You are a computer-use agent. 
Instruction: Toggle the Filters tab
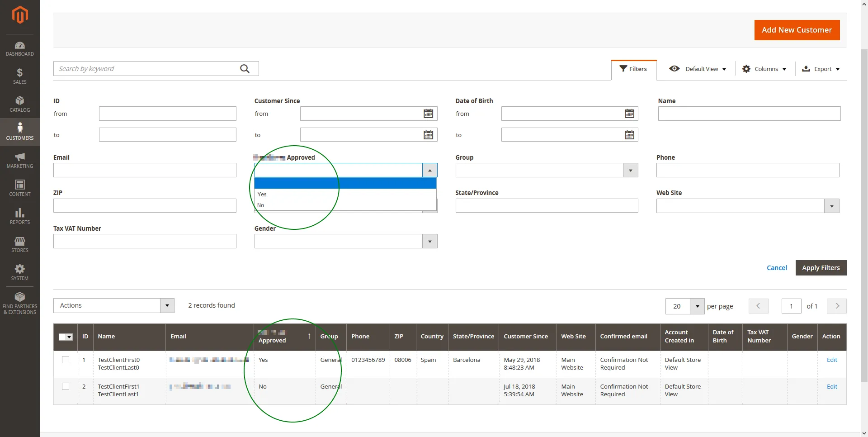point(634,69)
